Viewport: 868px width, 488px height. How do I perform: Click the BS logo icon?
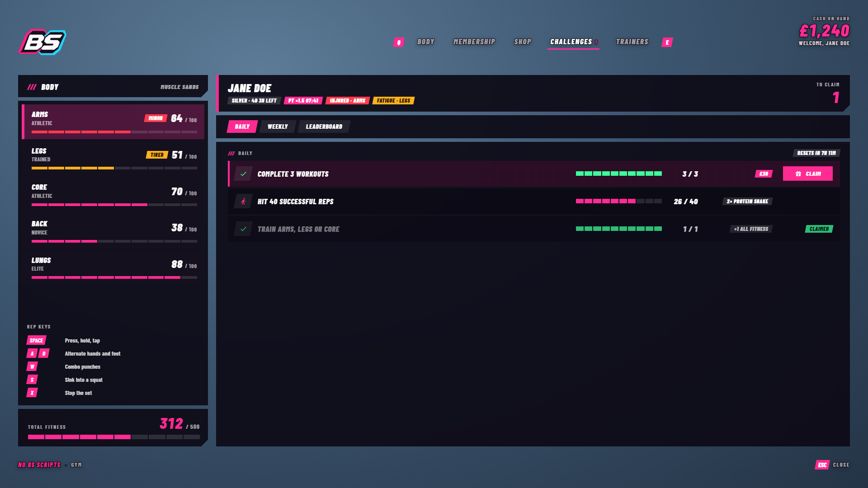pyautogui.click(x=42, y=42)
